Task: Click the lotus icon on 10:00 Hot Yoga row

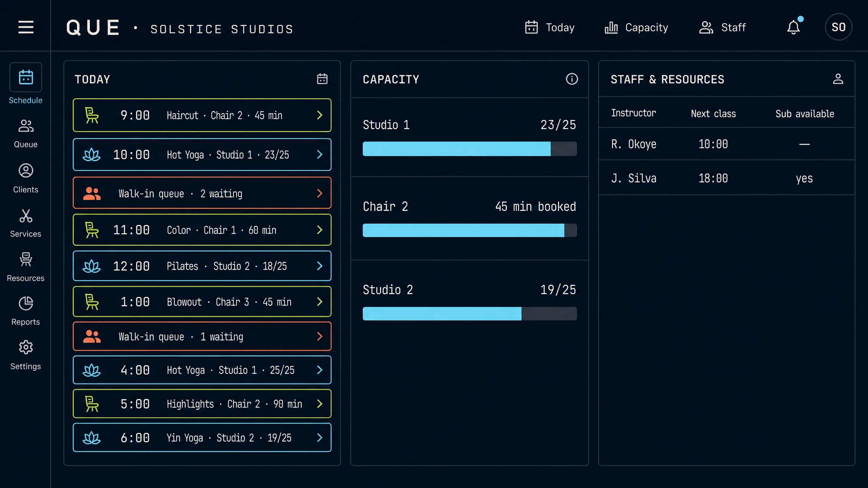Action: (92, 155)
